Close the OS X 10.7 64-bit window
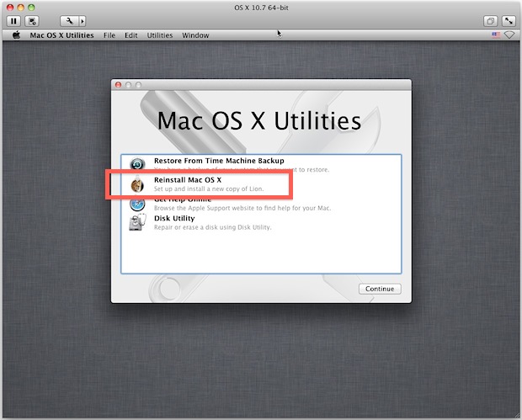 (10, 8)
